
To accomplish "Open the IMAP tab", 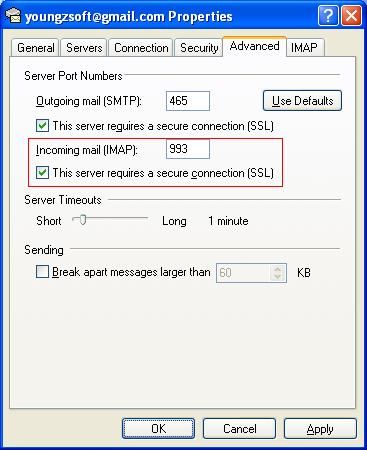I will coord(304,48).
